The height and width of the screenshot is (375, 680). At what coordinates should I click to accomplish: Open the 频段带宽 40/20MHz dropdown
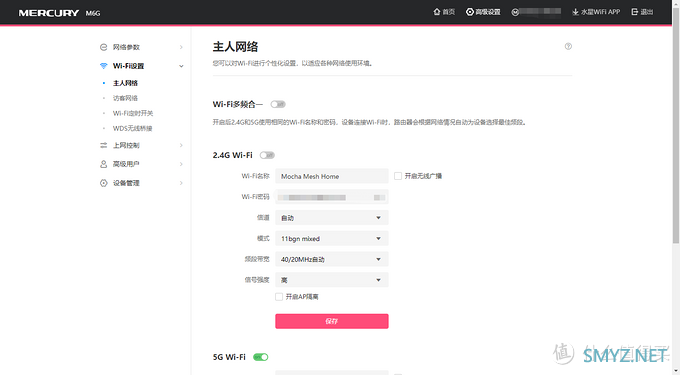(x=332, y=259)
